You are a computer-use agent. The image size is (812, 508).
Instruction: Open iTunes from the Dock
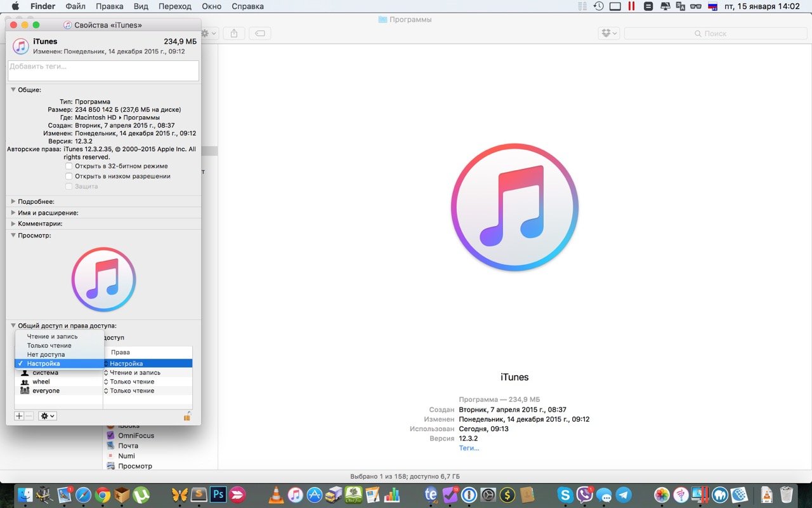pyautogui.click(x=295, y=495)
